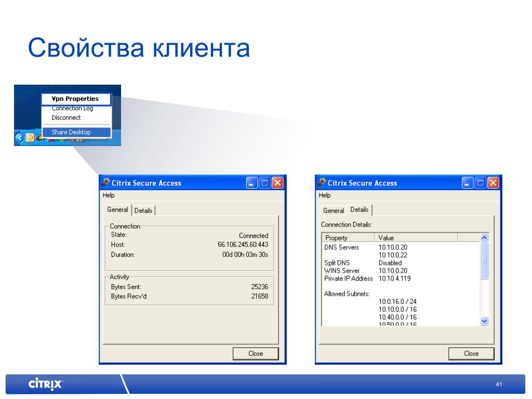Click Private IP value 10.10.4.119
The image size is (532, 399).
(x=395, y=278)
